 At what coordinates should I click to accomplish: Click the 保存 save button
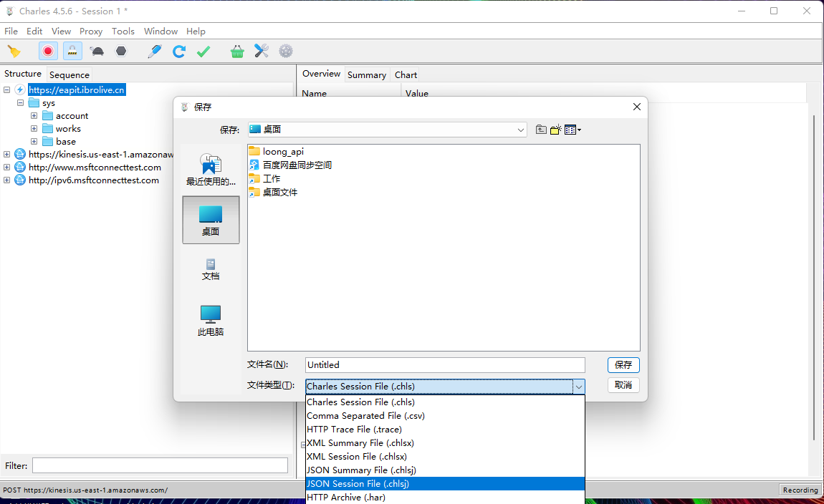(623, 365)
